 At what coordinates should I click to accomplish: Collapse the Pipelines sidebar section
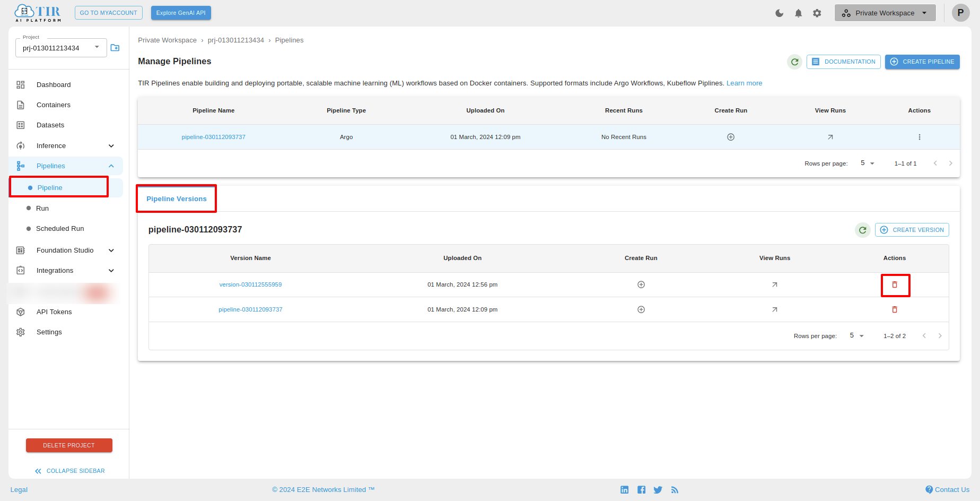111,166
